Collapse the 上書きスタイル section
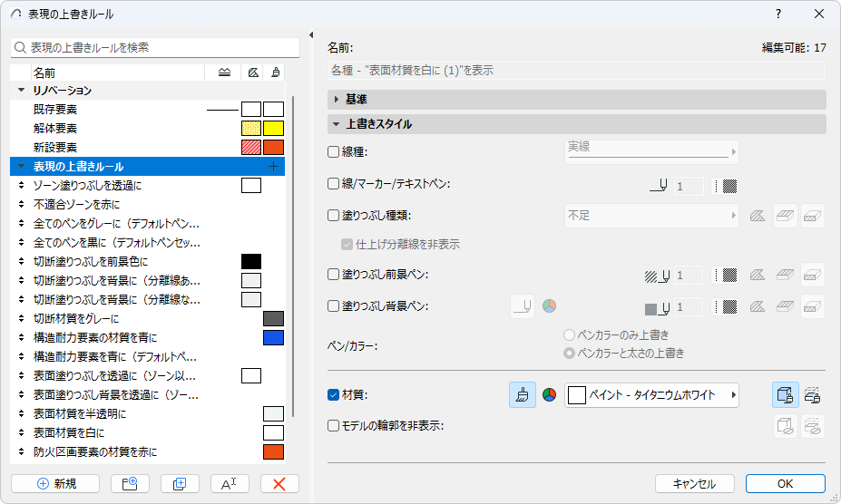 pyautogui.click(x=337, y=124)
